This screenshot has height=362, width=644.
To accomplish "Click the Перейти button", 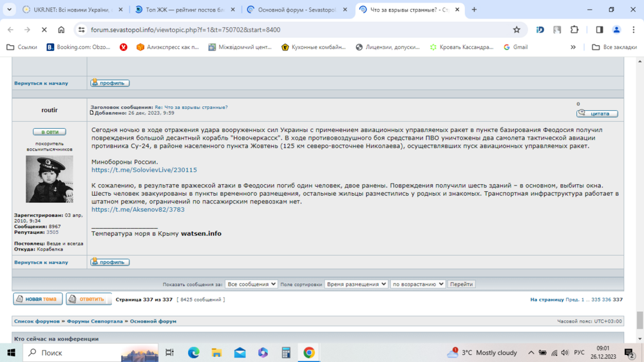I will tap(461, 284).
